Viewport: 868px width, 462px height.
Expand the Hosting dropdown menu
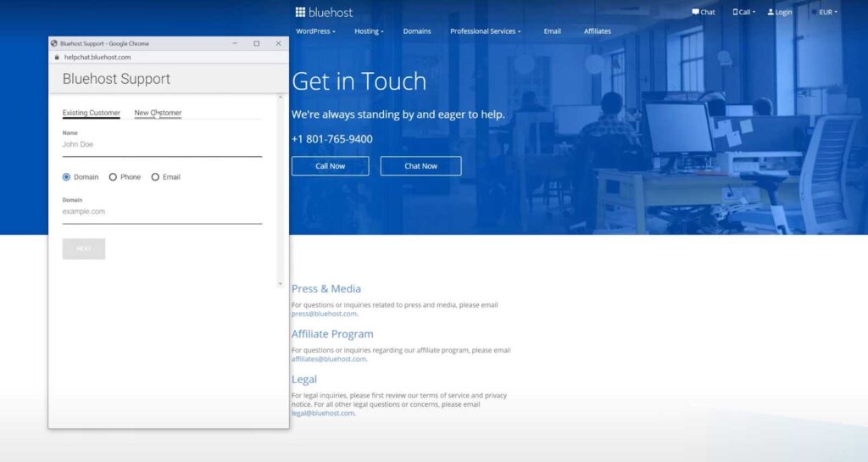coord(369,31)
